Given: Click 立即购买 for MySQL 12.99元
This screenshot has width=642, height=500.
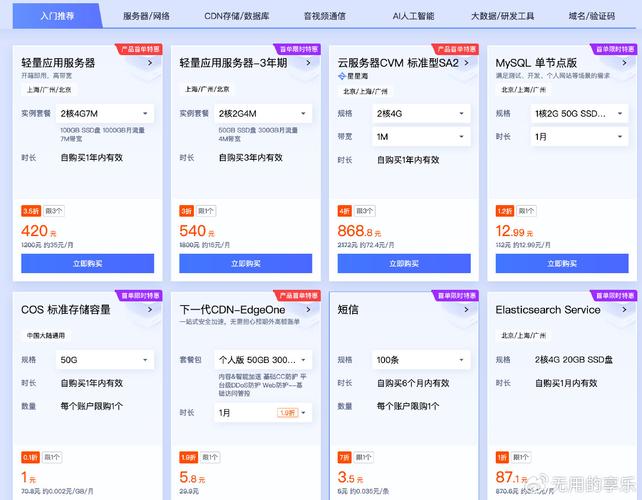Looking at the screenshot, I should (562, 263).
